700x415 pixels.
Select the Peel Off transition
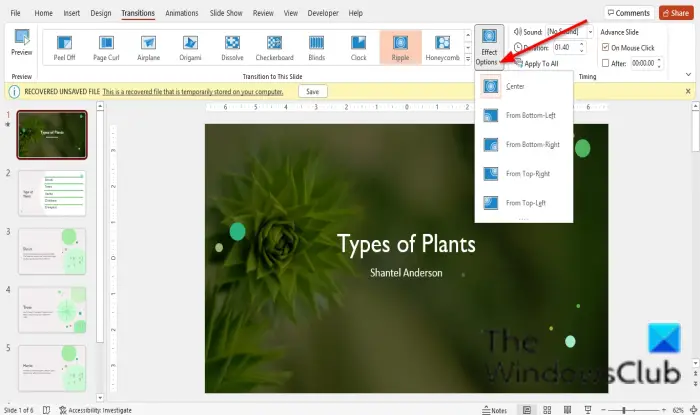(x=64, y=48)
